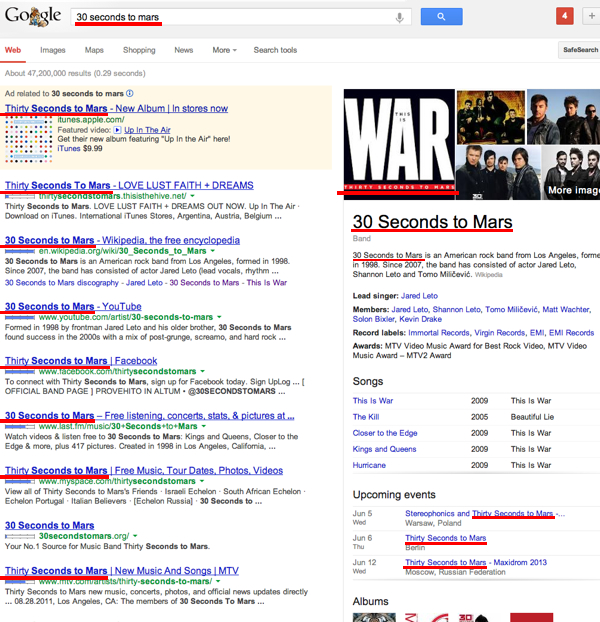The height and width of the screenshot is (622, 600).
Task: Open the Myspace Free Music result
Action: tap(144, 470)
